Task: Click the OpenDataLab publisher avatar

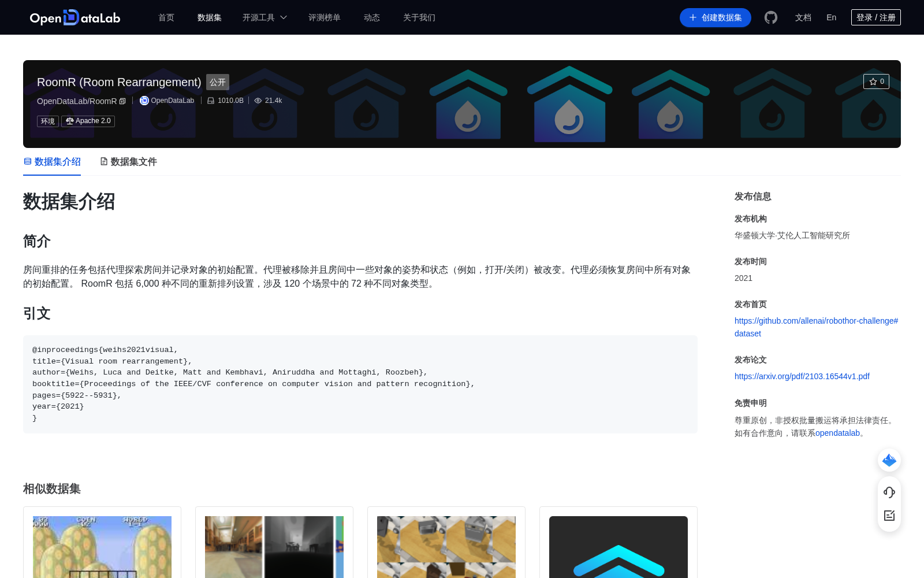Action: tap(144, 101)
